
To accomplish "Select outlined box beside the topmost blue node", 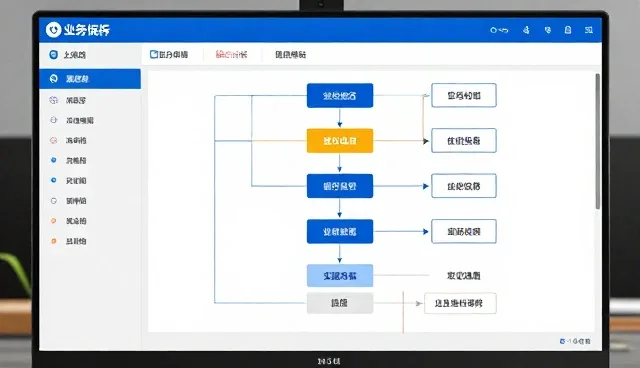I will (464, 95).
